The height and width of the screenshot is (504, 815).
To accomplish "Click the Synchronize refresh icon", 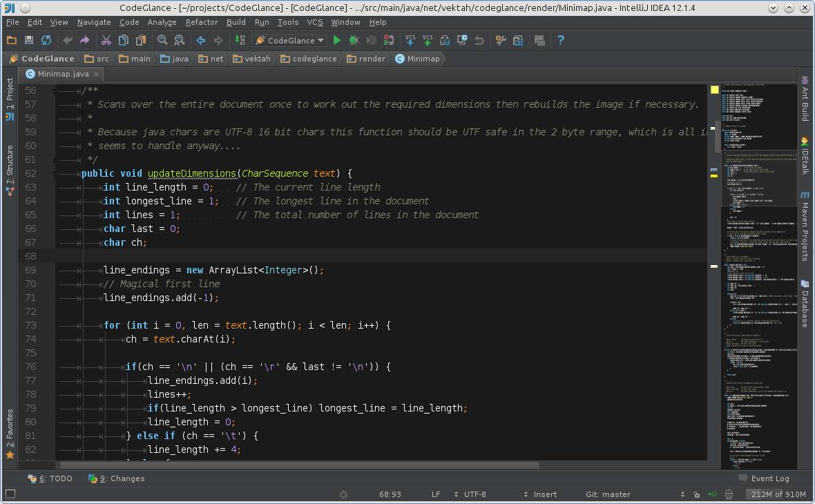I will (46, 40).
